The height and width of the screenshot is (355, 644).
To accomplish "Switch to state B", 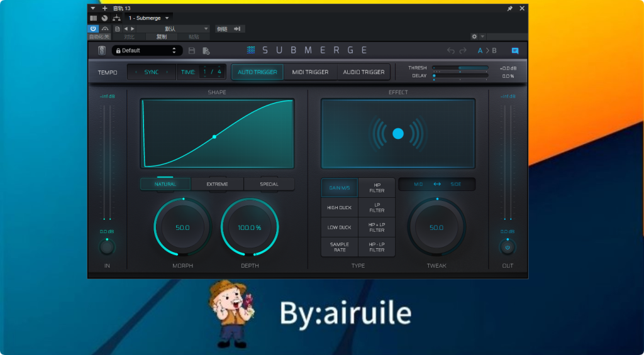I will point(494,51).
